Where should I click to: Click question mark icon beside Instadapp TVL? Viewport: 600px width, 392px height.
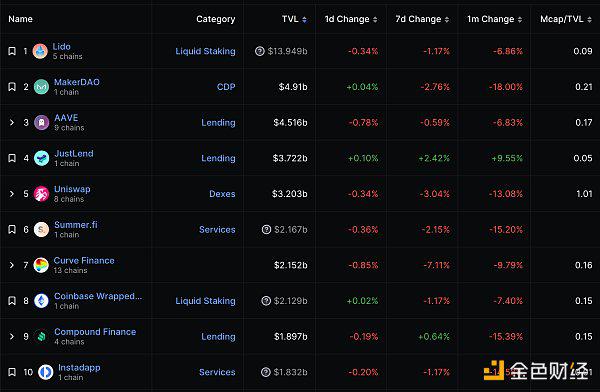266,372
